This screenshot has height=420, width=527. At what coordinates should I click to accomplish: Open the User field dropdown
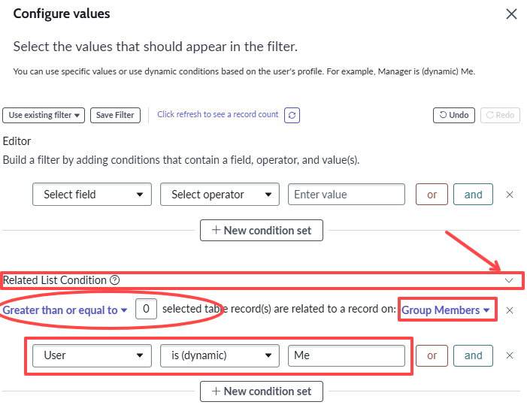pos(92,355)
